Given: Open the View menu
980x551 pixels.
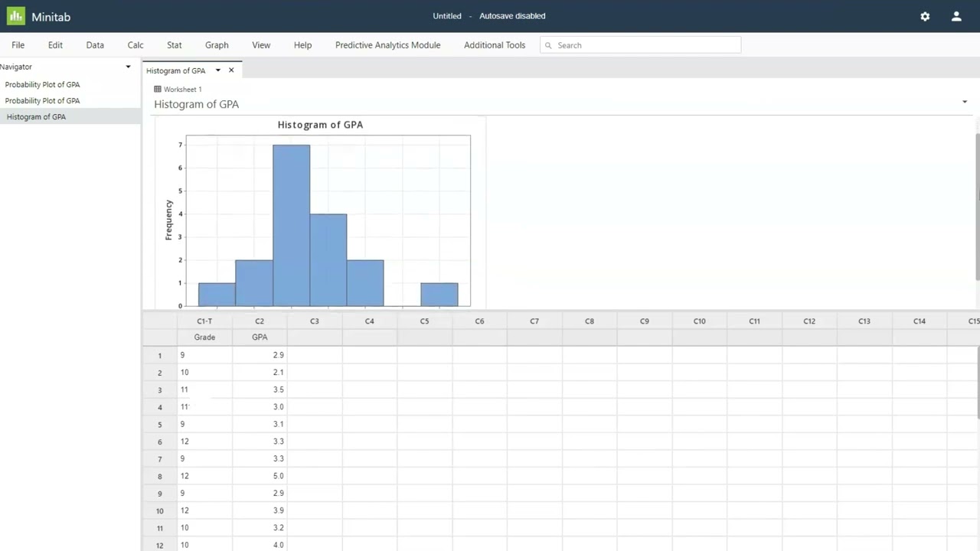Looking at the screenshot, I should point(261,45).
